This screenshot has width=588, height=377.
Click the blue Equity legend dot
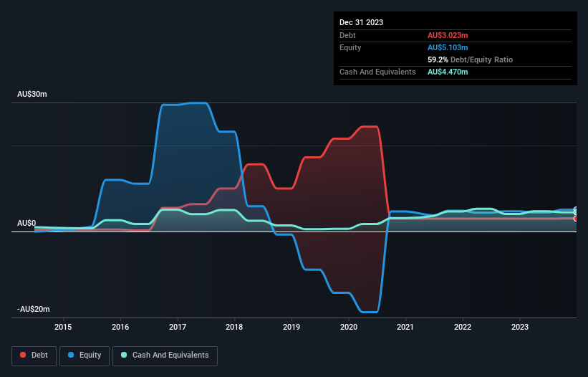(x=70, y=355)
